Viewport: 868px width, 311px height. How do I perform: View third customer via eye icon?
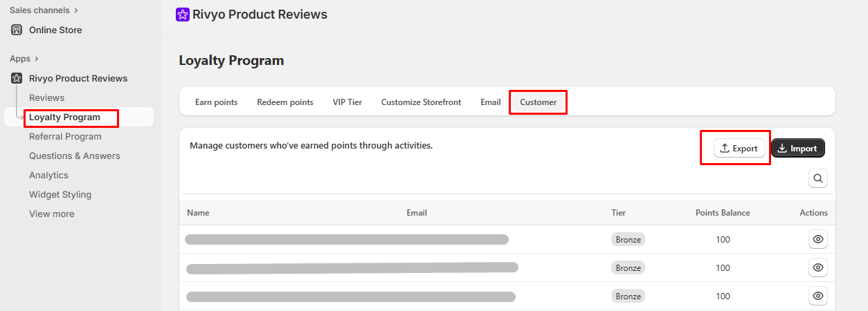tap(818, 296)
